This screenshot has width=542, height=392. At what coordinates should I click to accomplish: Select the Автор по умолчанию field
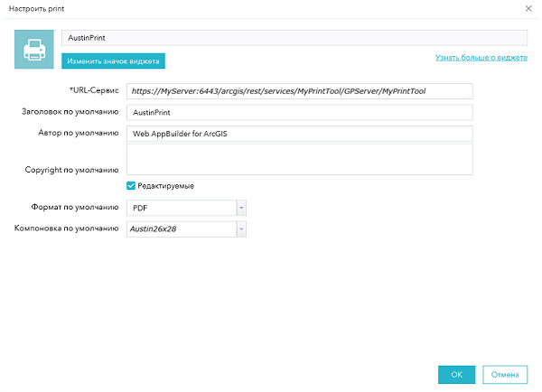click(300, 134)
